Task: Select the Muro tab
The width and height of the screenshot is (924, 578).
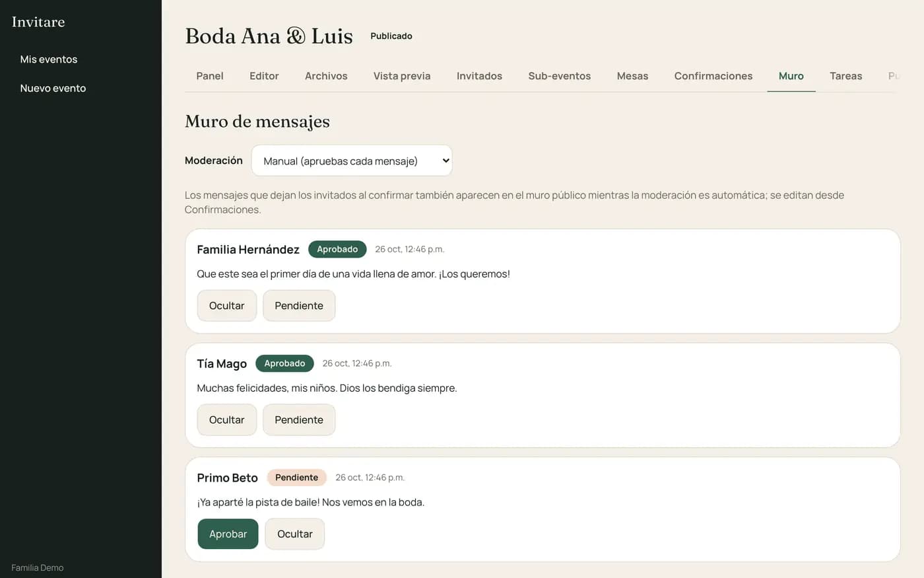Action: (791, 76)
